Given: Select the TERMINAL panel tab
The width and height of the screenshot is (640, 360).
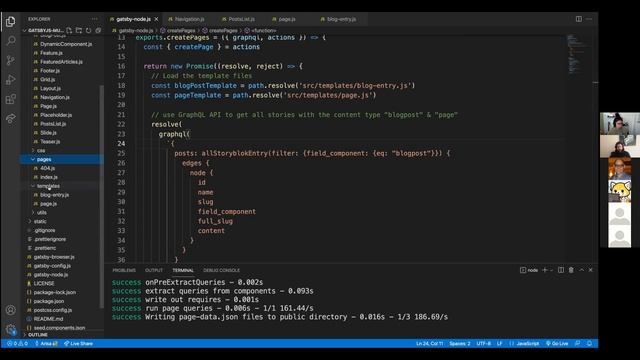Looking at the screenshot, I should pyautogui.click(x=183, y=270).
